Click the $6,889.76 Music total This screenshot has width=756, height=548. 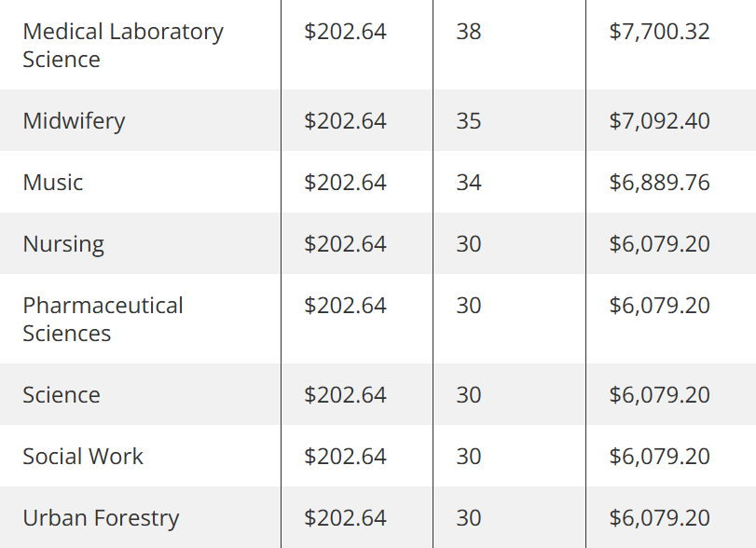659,182
